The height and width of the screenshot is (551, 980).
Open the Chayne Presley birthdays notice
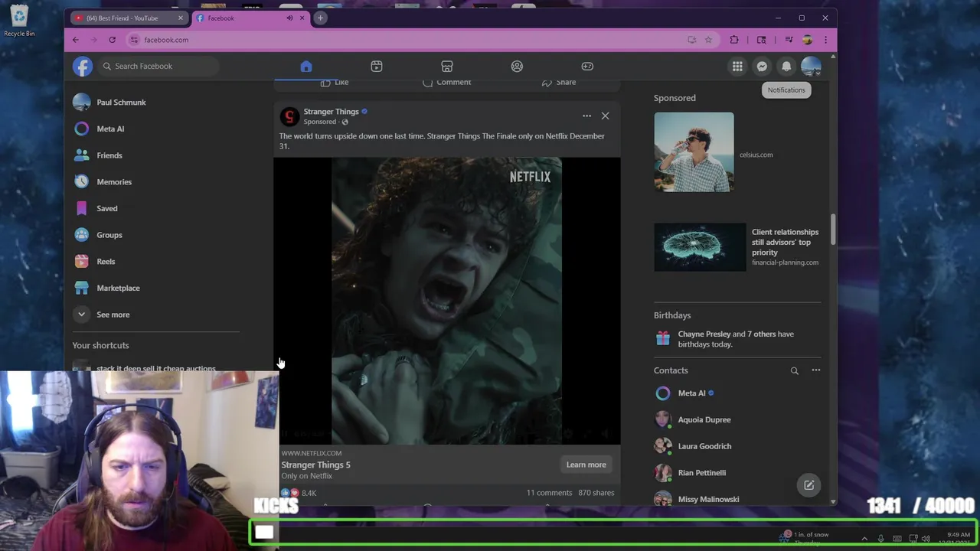(x=737, y=339)
